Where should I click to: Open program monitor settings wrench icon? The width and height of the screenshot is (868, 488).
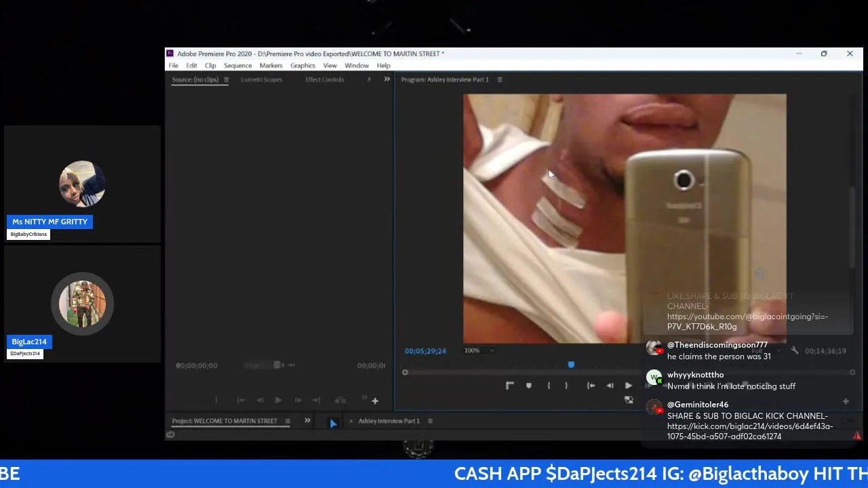pos(795,351)
